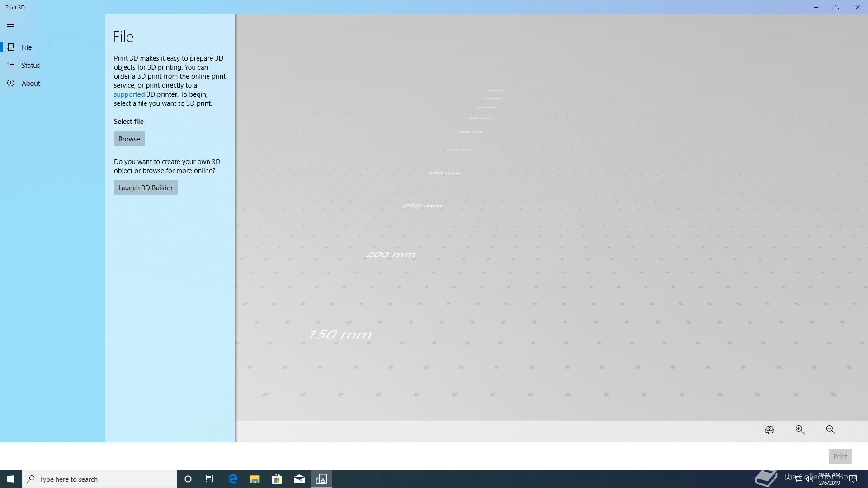Click the volume tray icon
Viewport: 868px width, 488px height.
point(809,479)
